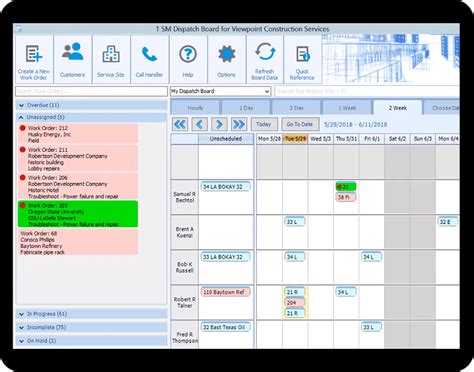The image size is (474, 372).
Task: Click green trip 21 on Thu 5/31
Action: pos(346,187)
